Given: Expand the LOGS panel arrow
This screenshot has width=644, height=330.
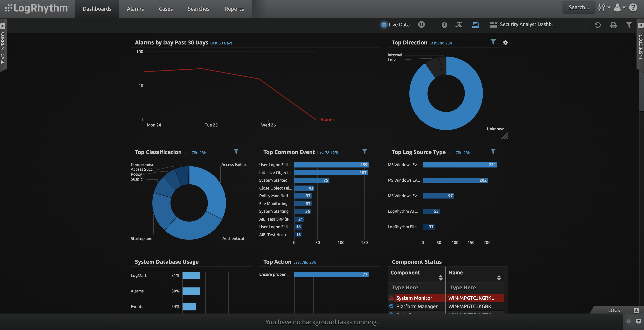Looking at the screenshot, I should pyautogui.click(x=636, y=310).
